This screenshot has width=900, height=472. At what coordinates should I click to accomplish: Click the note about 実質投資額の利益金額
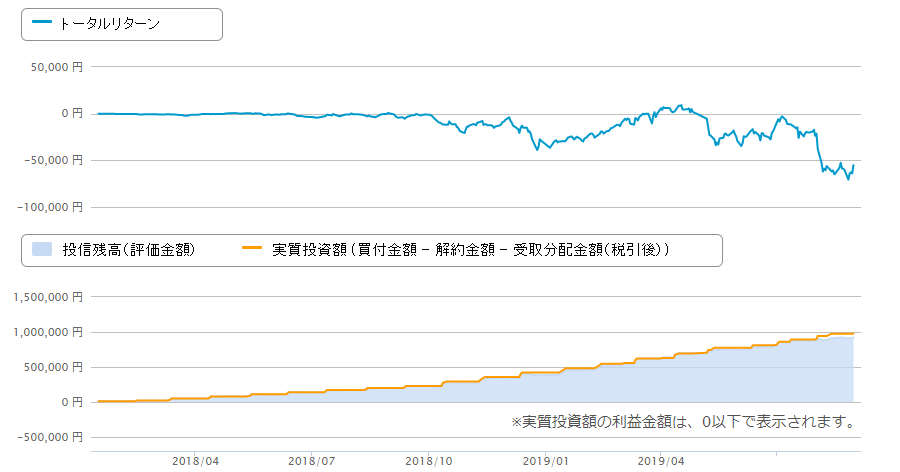pos(684,422)
